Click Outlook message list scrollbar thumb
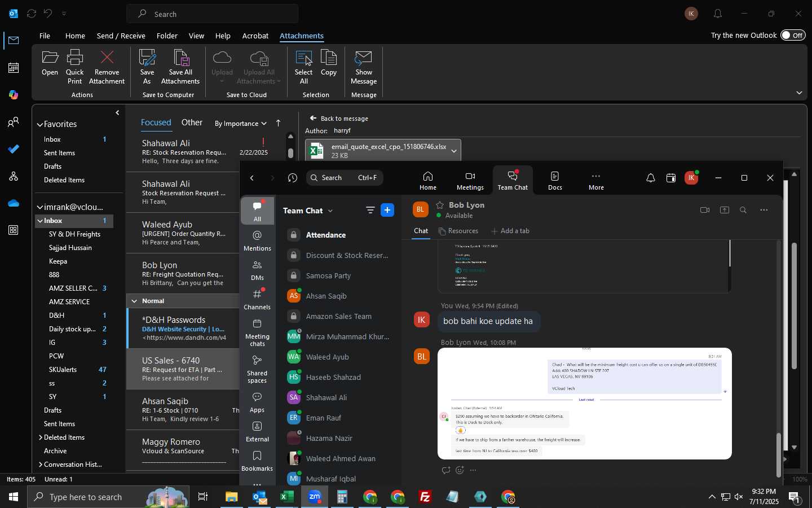The image size is (812, 508). pos(290,153)
